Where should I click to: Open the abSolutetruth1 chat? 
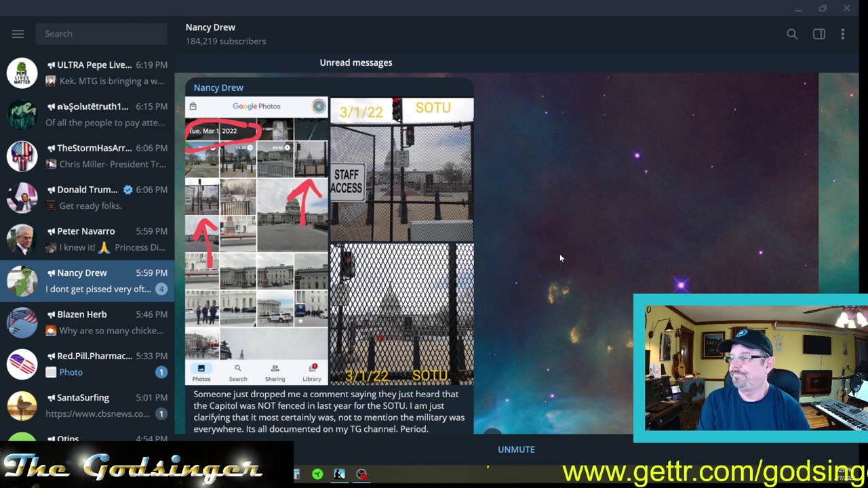[x=87, y=115]
